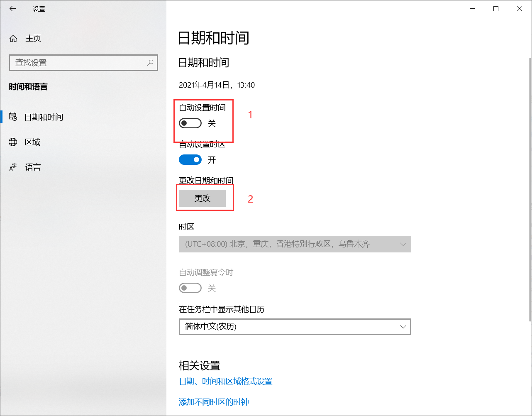The height and width of the screenshot is (416, 532).
Task: Click the magnifier icon in the search box
Action: [150, 62]
